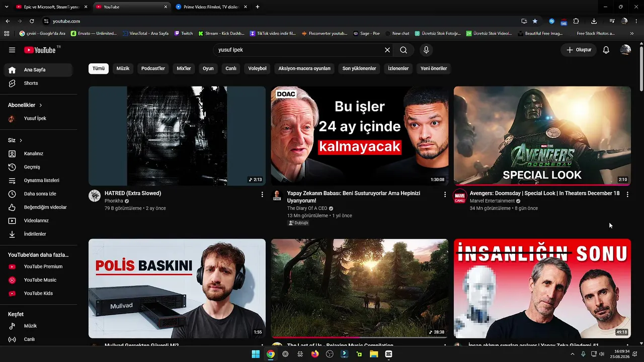Start voice search with the microphone
This screenshot has height=362, width=644.
click(x=426, y=50)
